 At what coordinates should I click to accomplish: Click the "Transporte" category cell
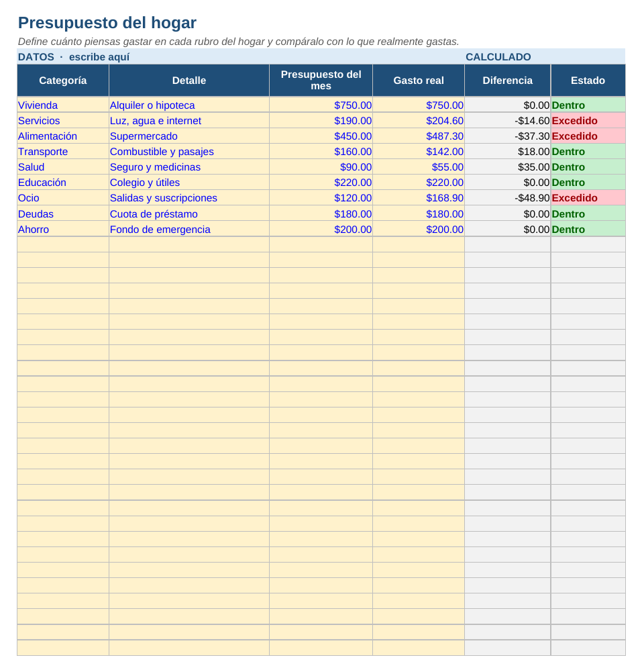pyautogui.click(x=63, y=151)
